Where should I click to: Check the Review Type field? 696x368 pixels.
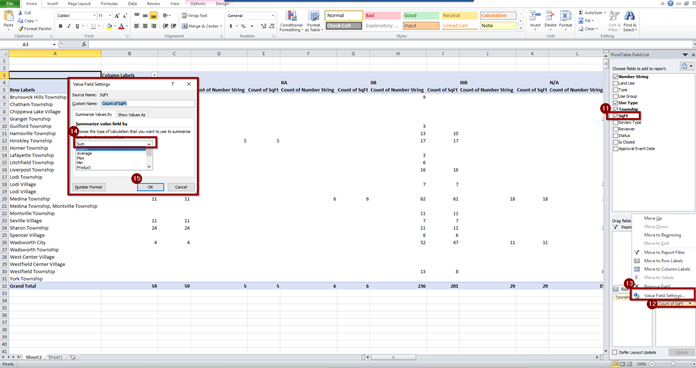click(616, 122)
